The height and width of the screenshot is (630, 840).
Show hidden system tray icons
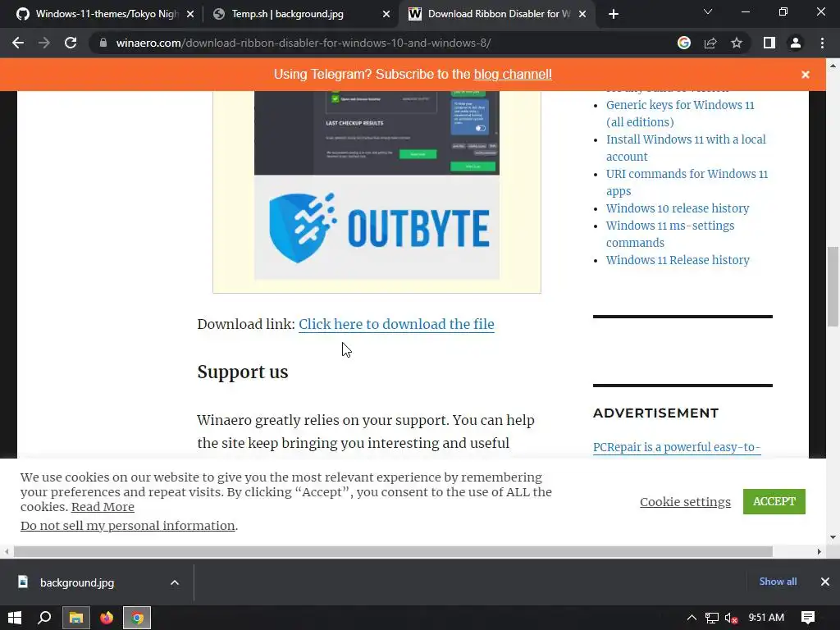[x=692, y=618]
